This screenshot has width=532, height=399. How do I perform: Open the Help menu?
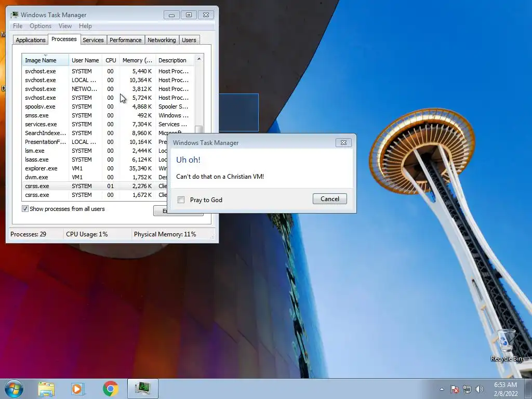(x=85, y=26)
